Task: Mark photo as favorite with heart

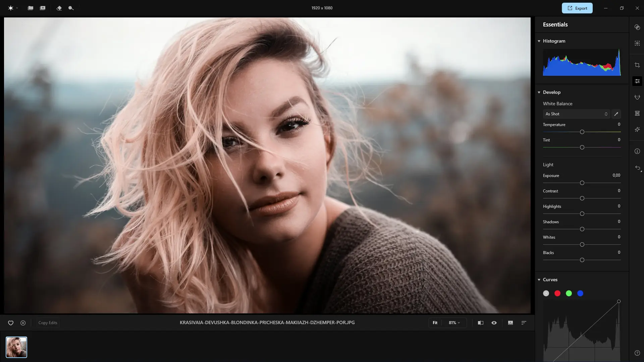Action: [x=11, y=323]
